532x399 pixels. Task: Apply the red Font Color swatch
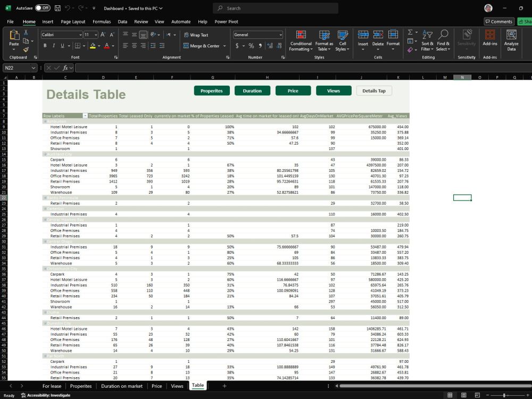106,45
